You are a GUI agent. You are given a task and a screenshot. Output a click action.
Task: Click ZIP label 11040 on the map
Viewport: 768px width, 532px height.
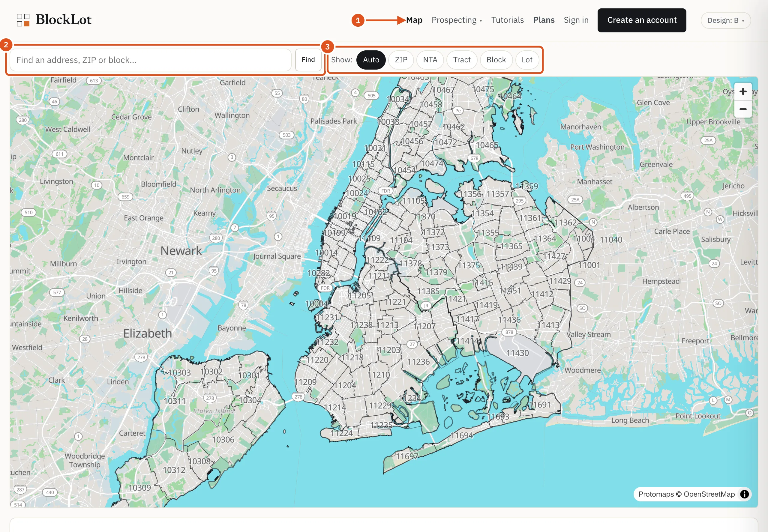click(x=610, y=240)
